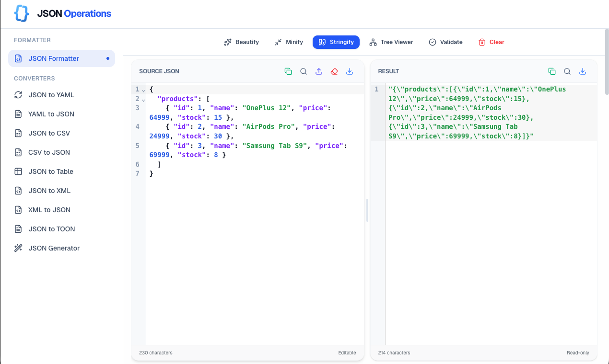Clear all content with the Clear button

click(x=491, y=42)
